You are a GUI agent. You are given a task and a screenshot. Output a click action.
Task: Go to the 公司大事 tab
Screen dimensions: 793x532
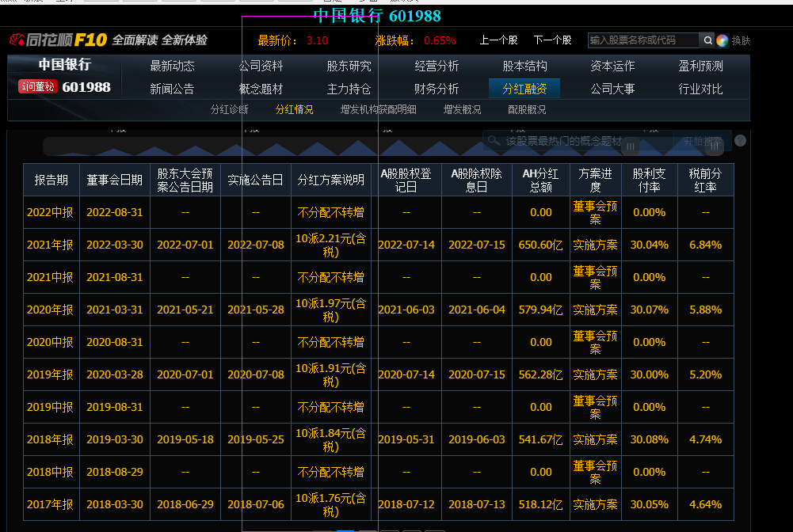coord(612,89)
